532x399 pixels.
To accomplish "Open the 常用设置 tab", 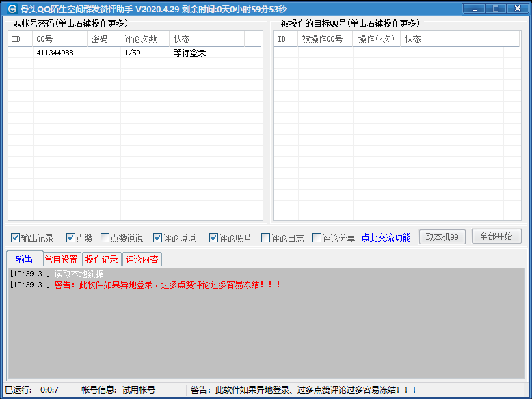I will [x=62, y=260].
